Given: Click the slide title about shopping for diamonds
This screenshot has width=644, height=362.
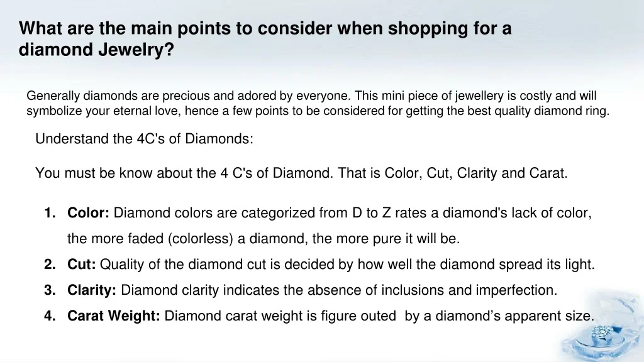Looking at the screenshot, I should (x=265, y=29).
